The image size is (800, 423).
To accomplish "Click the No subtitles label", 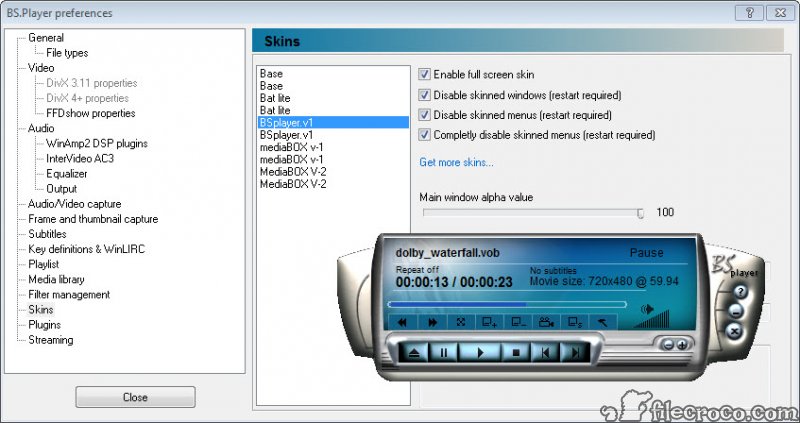I will 553,270.
